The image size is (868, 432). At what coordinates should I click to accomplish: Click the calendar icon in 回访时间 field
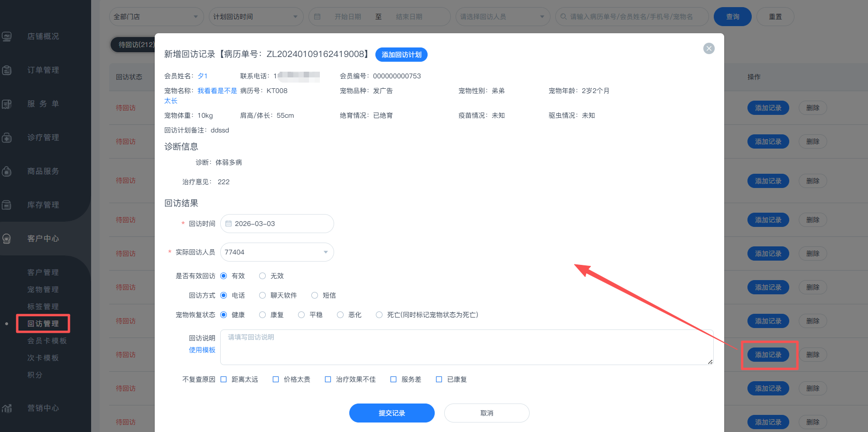pyautogui.click(x=228, y=224)
